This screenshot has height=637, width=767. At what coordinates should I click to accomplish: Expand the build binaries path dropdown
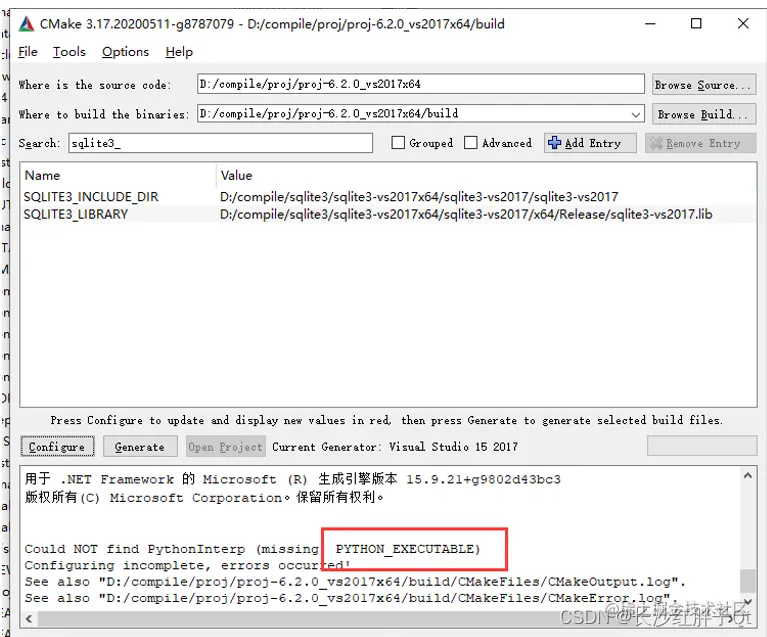pos(635,114)
